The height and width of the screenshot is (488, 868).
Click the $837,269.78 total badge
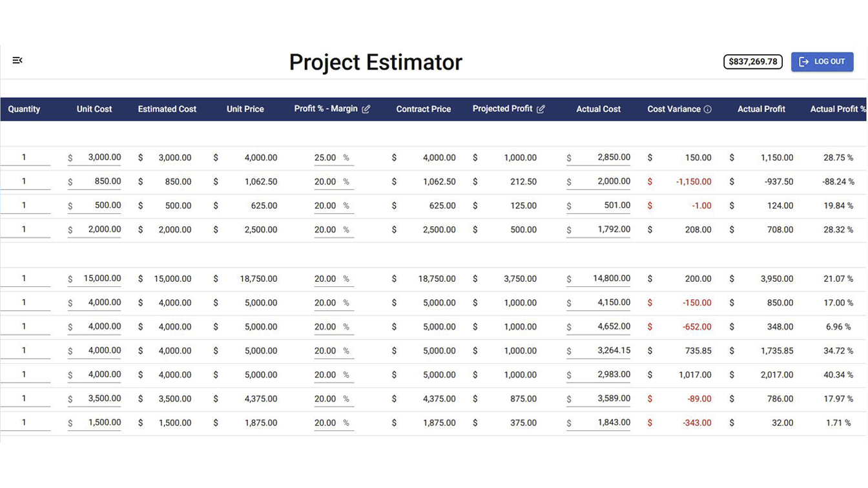point(752,62)
